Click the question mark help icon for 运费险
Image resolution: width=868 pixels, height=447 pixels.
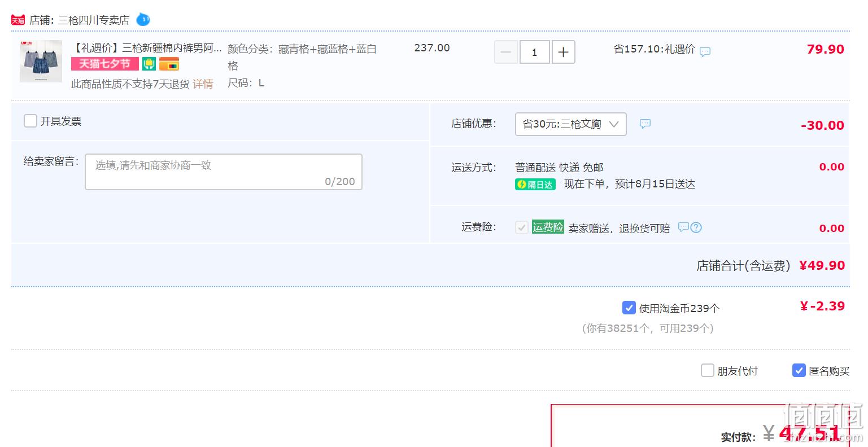pyautogui.click(x=696, y=227)
